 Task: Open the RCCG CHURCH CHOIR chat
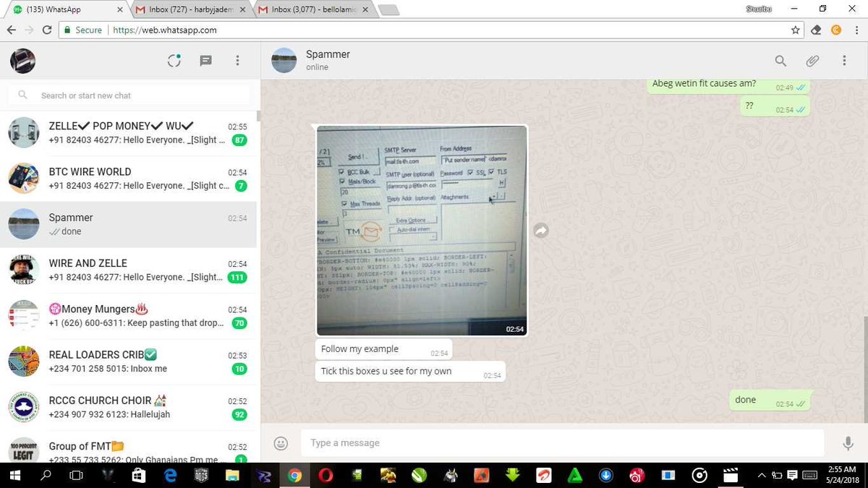point(128,408)
